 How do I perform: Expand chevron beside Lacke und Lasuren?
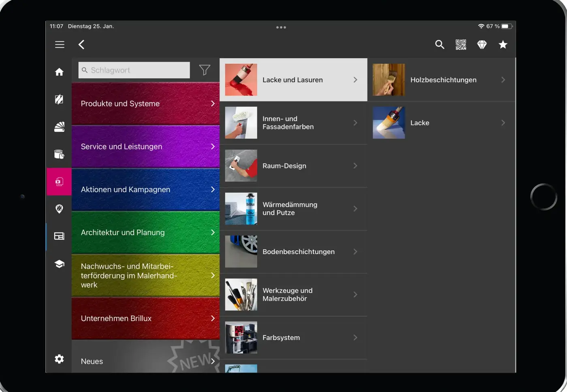[x=355, y=80]
